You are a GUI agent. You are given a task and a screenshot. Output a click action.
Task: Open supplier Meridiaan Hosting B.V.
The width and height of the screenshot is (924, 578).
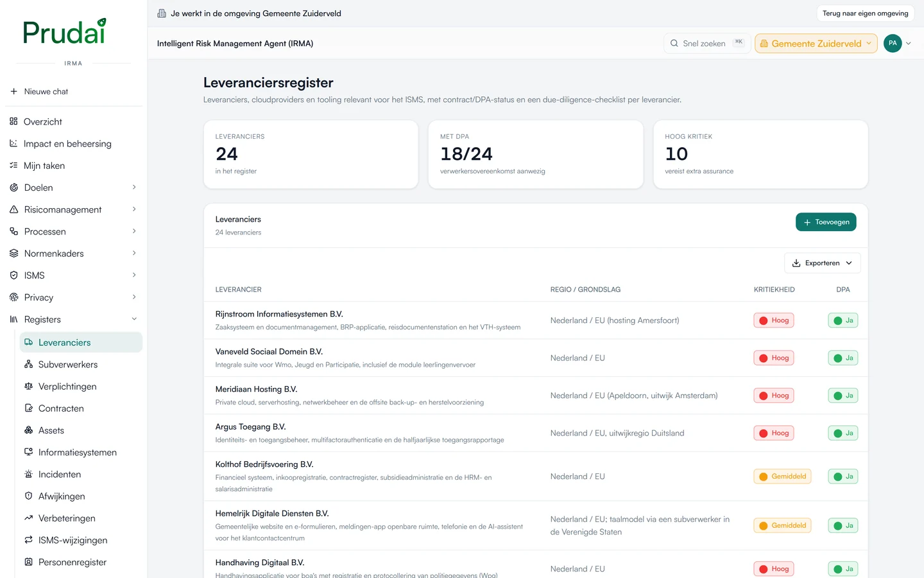[257, 389]
